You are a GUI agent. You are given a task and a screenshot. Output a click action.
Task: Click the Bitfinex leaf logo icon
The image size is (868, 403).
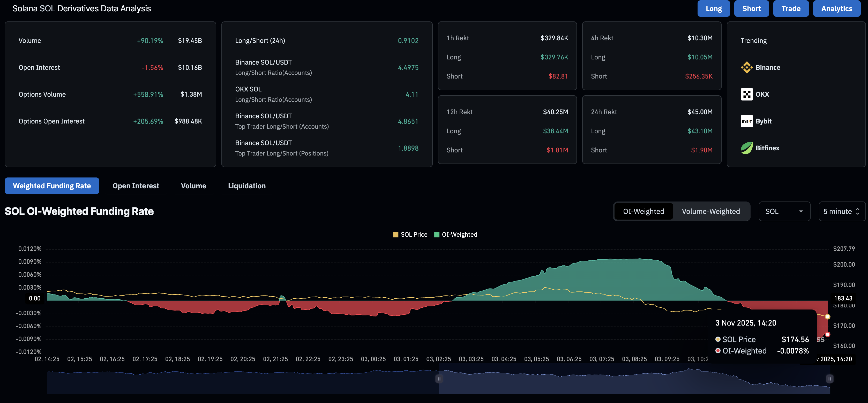(x=746, y=148)
